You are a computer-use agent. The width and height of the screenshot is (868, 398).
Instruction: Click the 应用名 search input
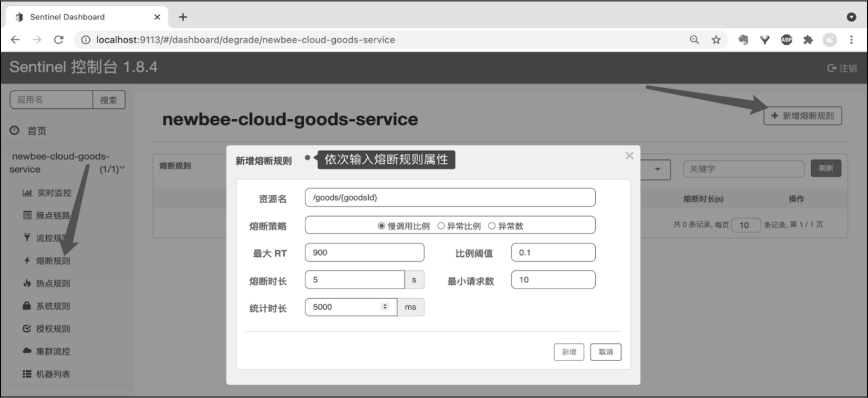(x=51, y=100)
